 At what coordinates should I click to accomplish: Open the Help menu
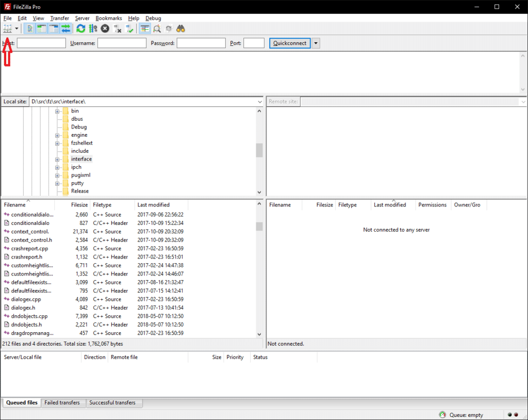click(134, 18)
